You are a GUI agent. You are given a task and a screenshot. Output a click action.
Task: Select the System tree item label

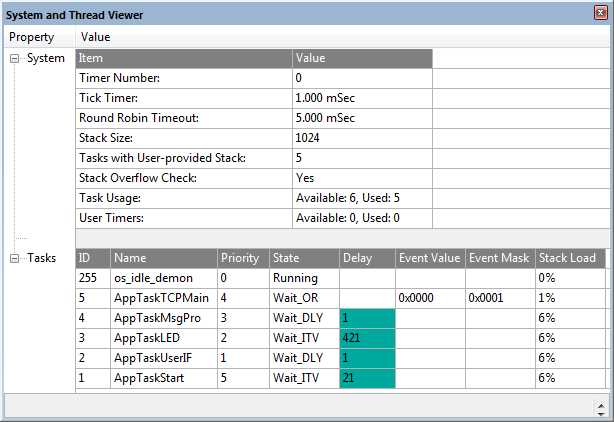click(46, 58)
